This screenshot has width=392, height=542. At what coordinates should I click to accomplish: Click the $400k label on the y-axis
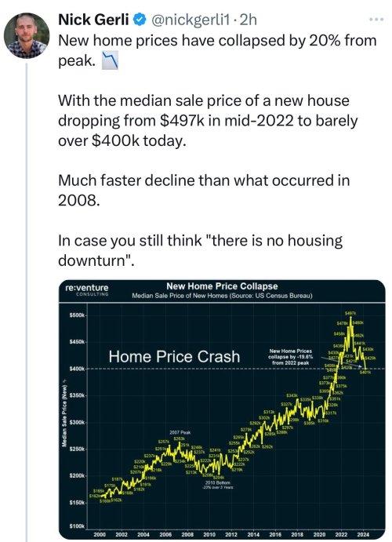click(x=77, y=369)
